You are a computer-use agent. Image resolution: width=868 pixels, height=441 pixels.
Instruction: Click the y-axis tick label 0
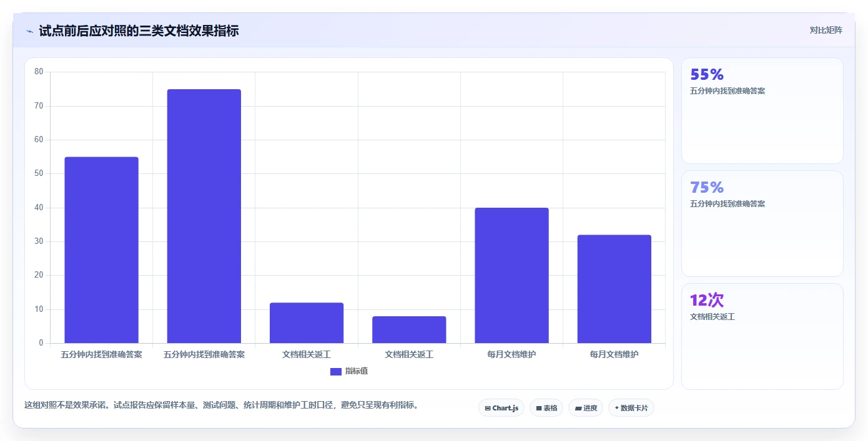(x=41, y=343)
